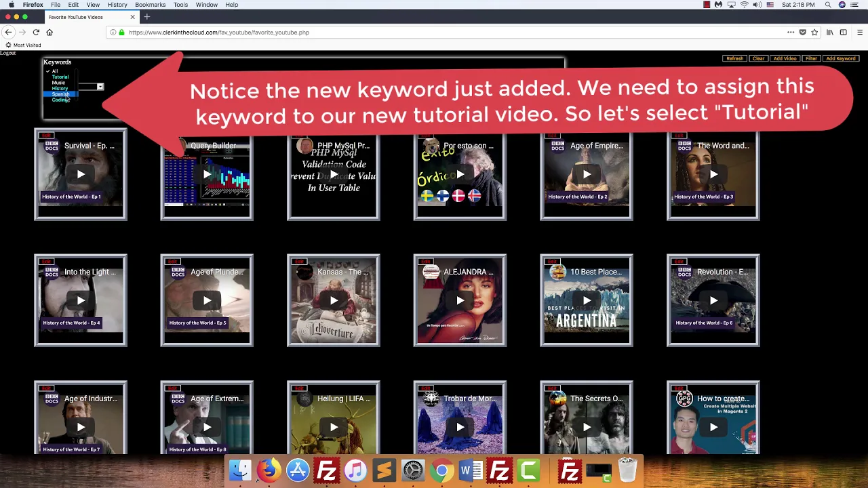Go back with browser back arrow
Image resolution: width=868 pixels, height=488 pixels.
tap(8, 32)
